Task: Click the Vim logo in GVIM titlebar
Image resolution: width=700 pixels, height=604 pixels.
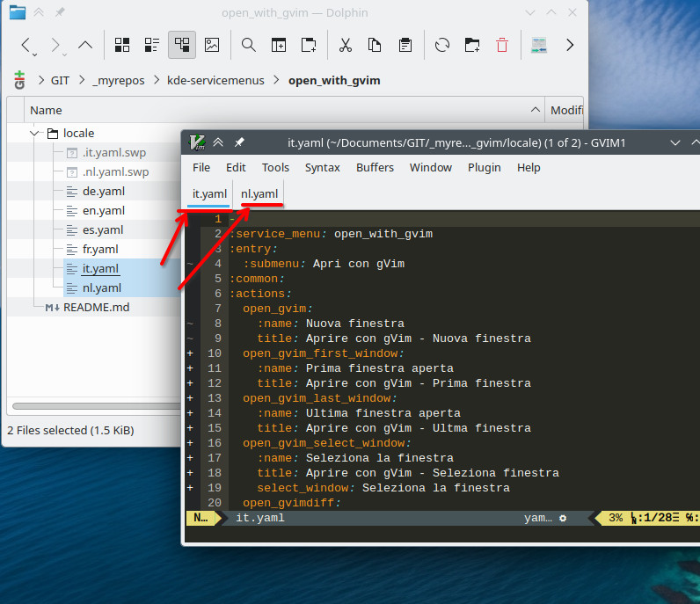Action: point(197,142)
